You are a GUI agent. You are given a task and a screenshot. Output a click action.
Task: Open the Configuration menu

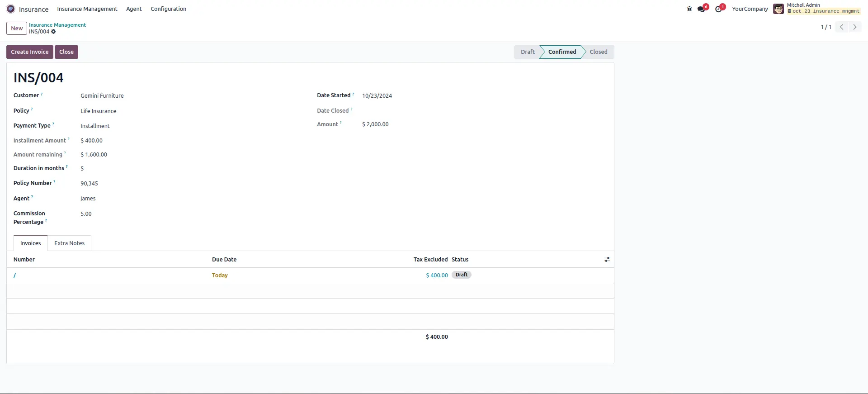168,9
